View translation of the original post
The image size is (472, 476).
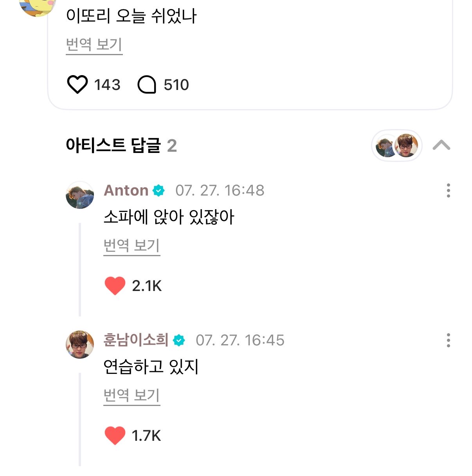(94, 45)
